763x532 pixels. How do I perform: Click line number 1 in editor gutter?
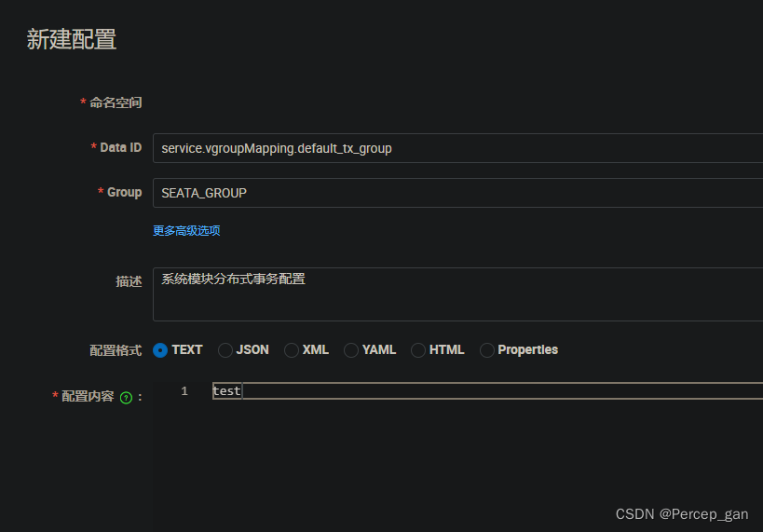click(184, 390)
